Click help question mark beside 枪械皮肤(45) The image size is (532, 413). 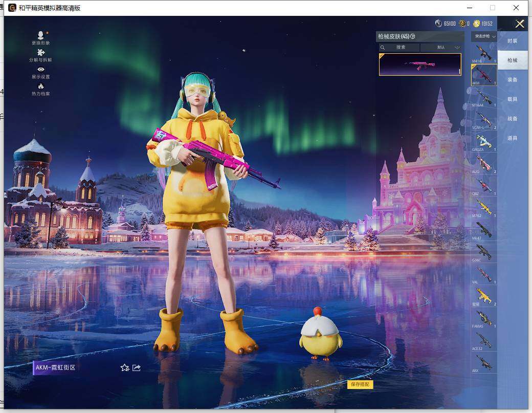413,36
